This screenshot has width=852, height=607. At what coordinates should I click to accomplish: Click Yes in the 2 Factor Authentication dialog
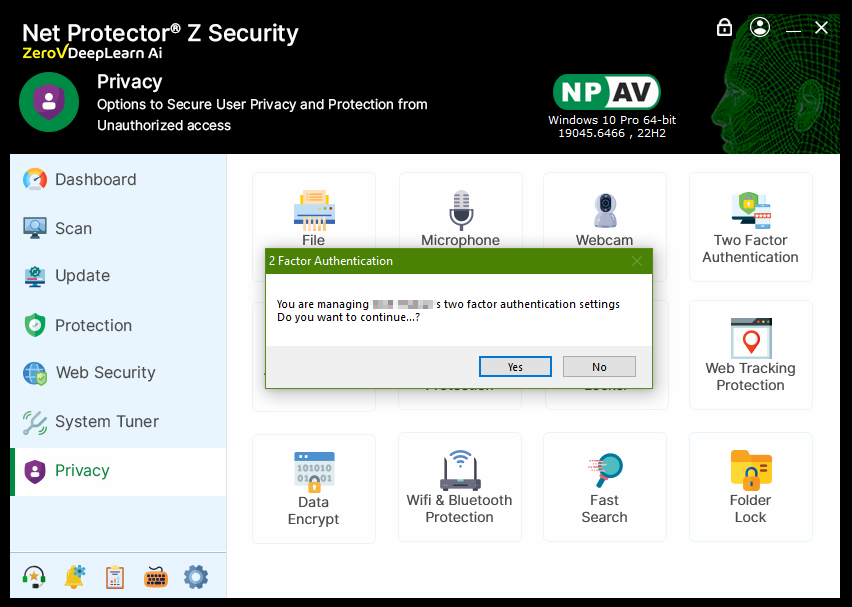click(515, 366)
